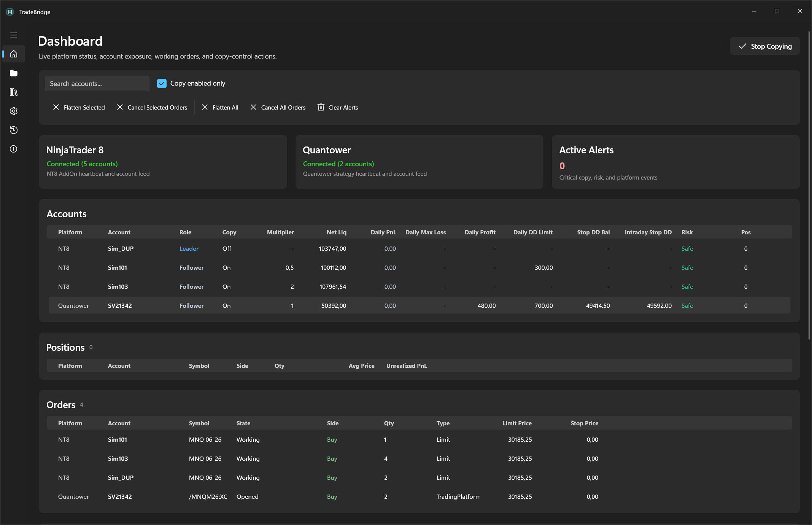The width and height of the screenshot is (812, 525).
Task: Open the settings gear in sidebar
Action: pos(14,111)
